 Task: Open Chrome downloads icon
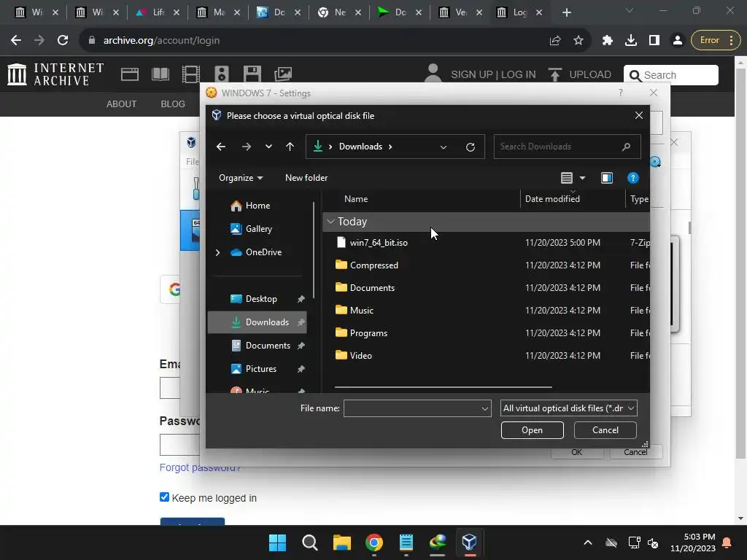point(631,41)
